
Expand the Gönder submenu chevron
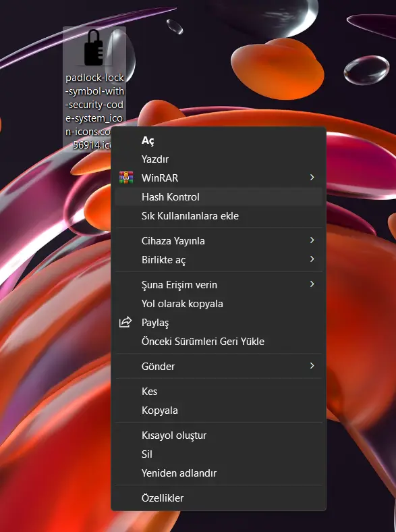click(x=312, y=366)
